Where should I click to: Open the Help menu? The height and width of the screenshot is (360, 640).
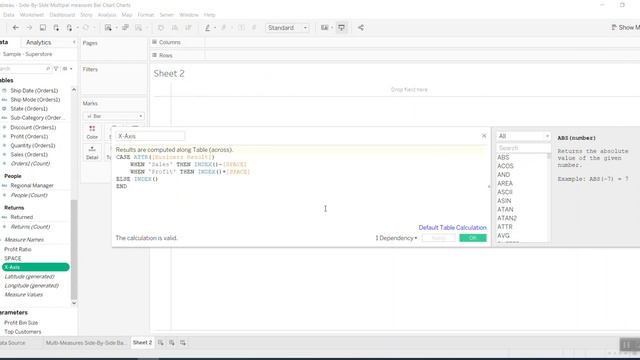click(x=209, y=15)
